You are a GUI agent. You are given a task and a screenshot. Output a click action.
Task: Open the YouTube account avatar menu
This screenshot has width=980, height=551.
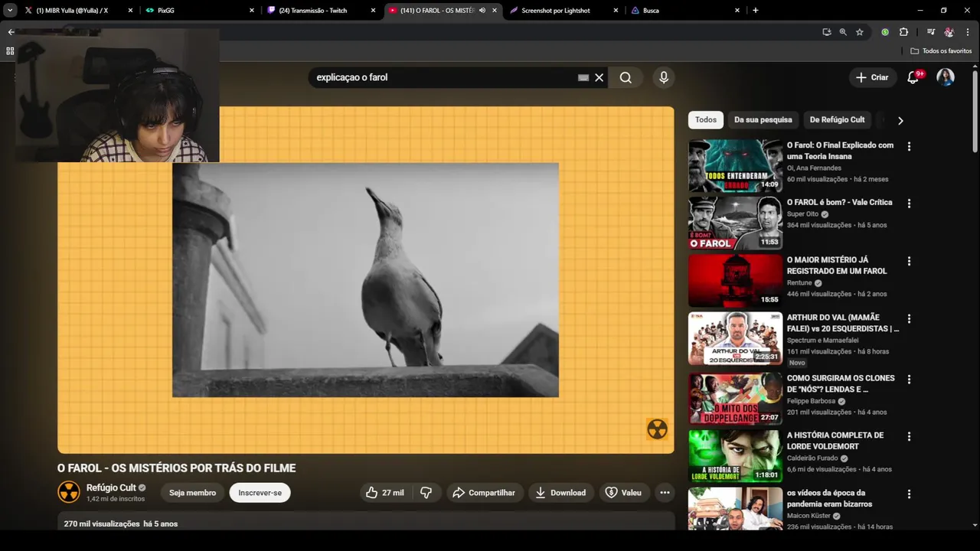click(x=946, y=77)
